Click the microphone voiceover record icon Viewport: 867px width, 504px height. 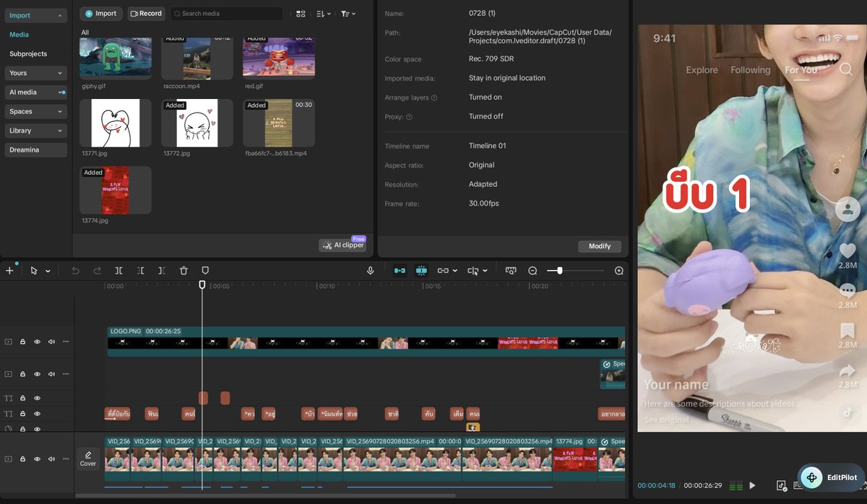371,271
